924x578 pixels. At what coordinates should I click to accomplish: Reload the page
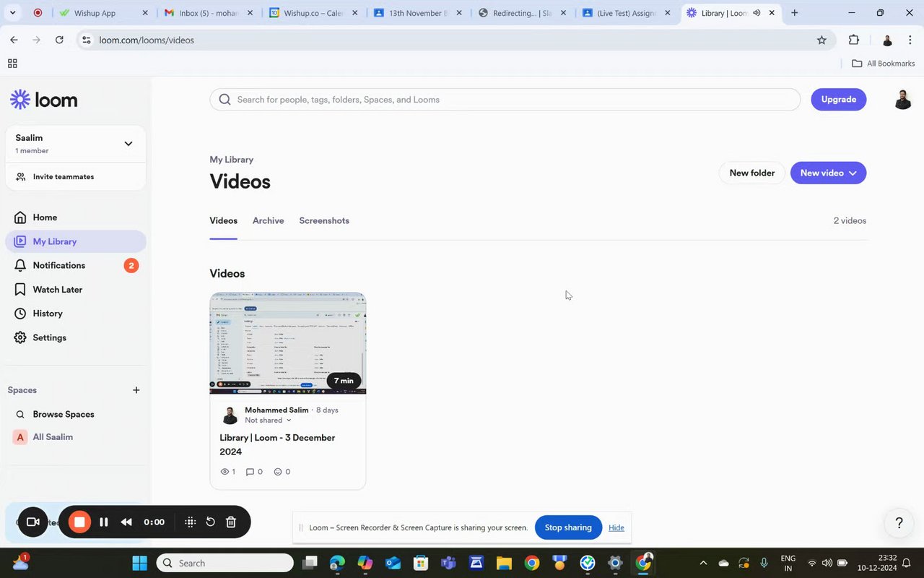tap(59, 40)
